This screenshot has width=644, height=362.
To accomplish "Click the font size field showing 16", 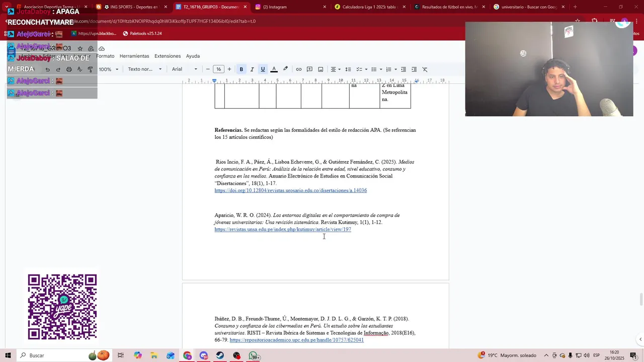I will point(218,69).
